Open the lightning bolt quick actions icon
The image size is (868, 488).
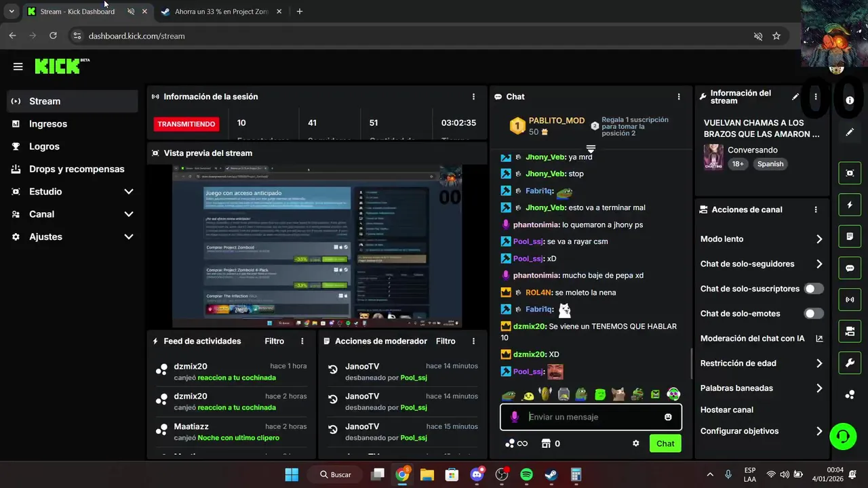coord(850,205)
